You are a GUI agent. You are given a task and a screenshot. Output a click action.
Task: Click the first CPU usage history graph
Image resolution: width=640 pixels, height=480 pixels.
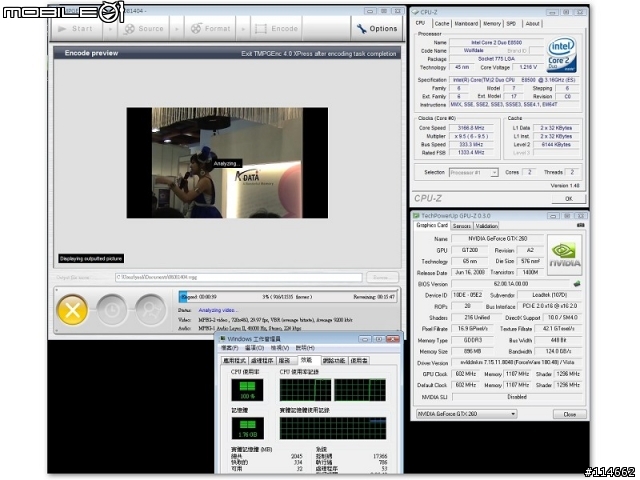(305, 390)
